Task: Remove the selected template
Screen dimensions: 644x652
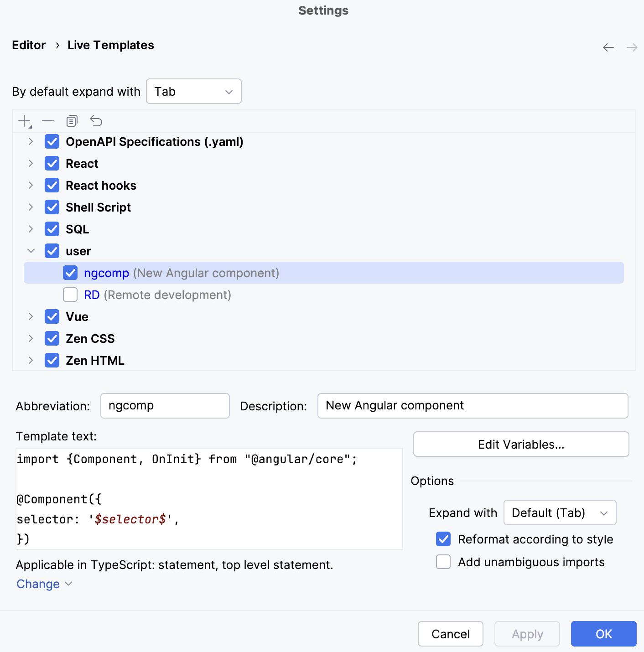Action: tap(47, 121)
